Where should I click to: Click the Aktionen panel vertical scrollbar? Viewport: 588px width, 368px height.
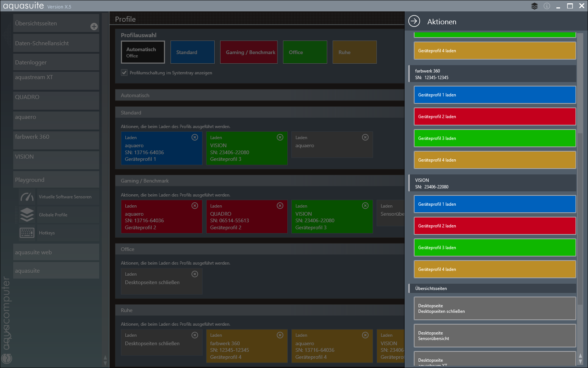tap(580, 219)
